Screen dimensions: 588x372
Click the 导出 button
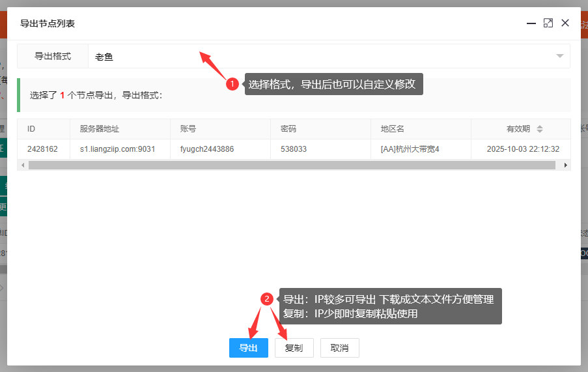coord(248,348)
